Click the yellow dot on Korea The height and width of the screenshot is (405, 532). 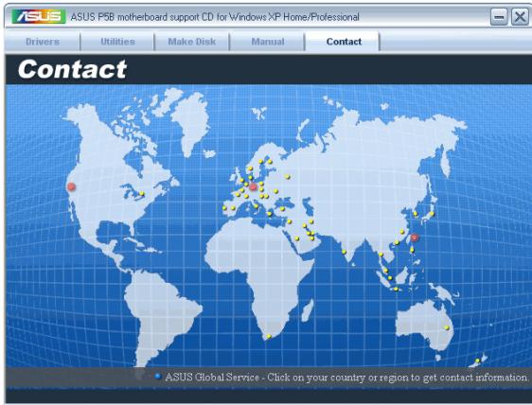click(x=416, y=214)
